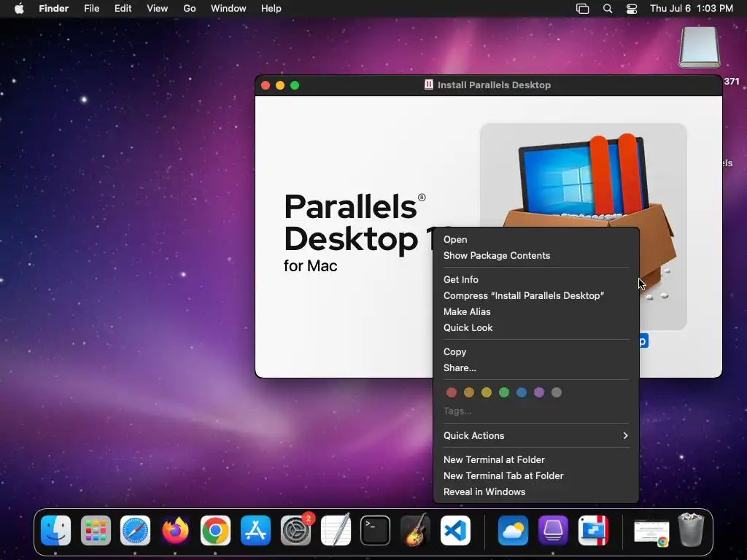Apply the red tag color
The image size is (747, 560).
point(452,392)
